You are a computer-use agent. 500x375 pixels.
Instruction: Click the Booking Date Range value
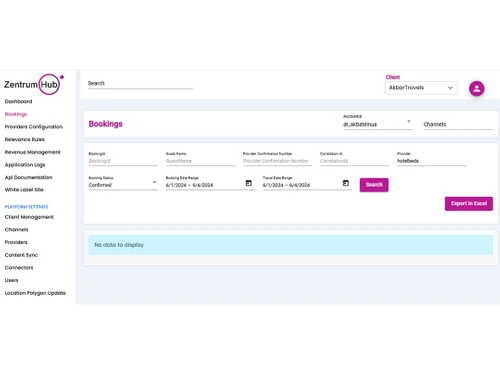pos(189,185)
